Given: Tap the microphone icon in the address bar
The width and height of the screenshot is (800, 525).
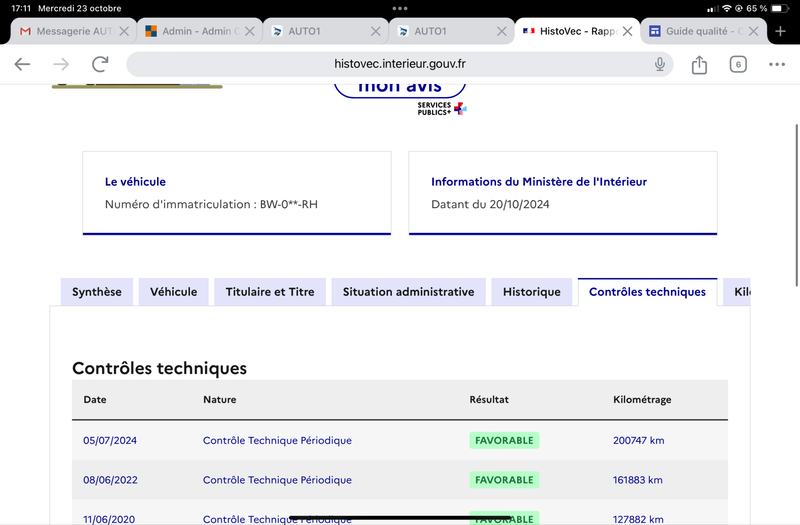Looking at the screenshot, I should coord(660,64).
